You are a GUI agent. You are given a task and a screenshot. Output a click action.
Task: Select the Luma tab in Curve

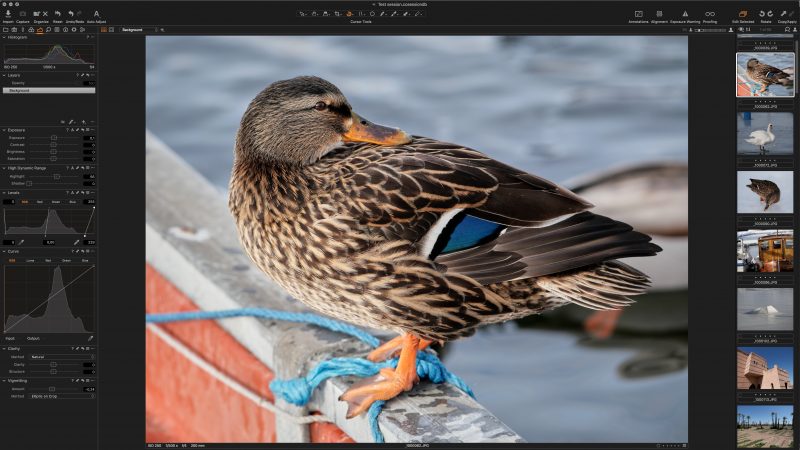click(30, 261)
